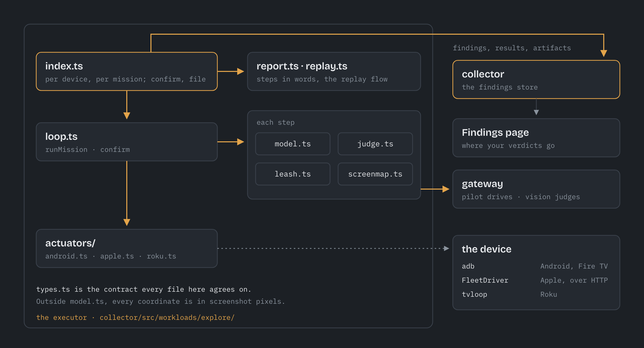Select the judge.ts box

375,144
